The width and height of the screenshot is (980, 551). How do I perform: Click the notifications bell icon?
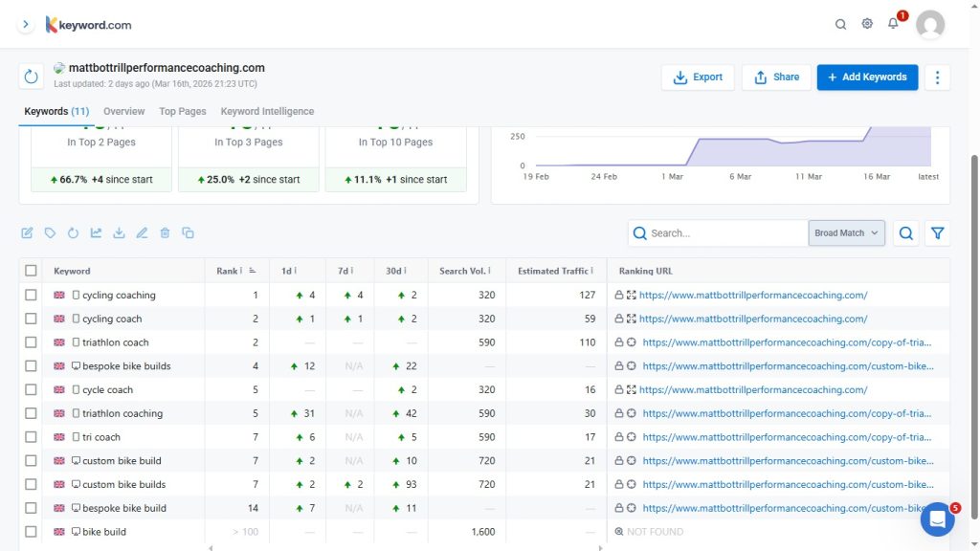(893, 24)
